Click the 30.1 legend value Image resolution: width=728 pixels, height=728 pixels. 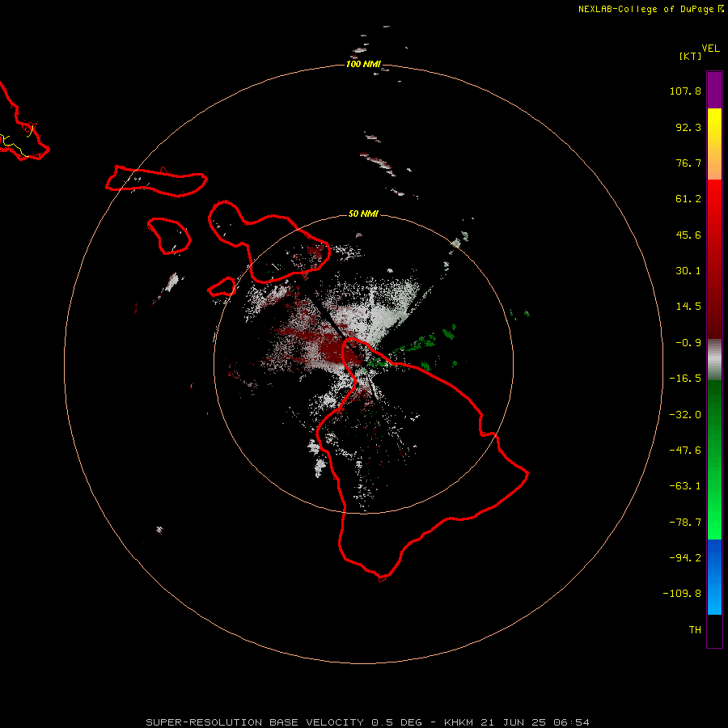[x=688, y=271]
